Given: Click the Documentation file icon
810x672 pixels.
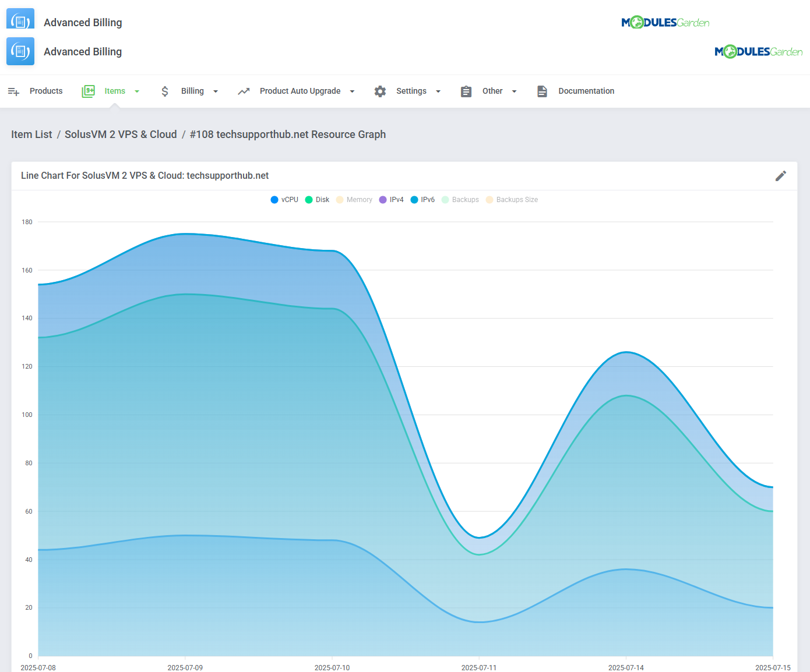Looking at the screenshot, I should (x=542, y=91).
